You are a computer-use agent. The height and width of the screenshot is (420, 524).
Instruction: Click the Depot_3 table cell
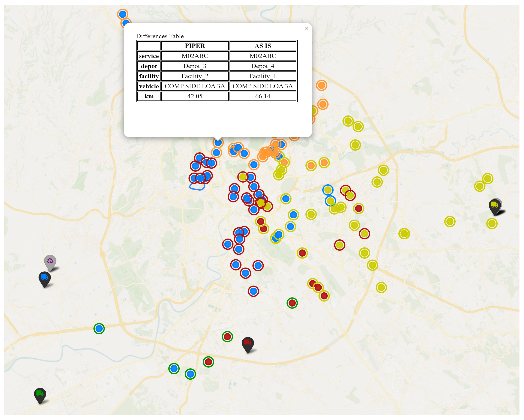pos(195,66)
